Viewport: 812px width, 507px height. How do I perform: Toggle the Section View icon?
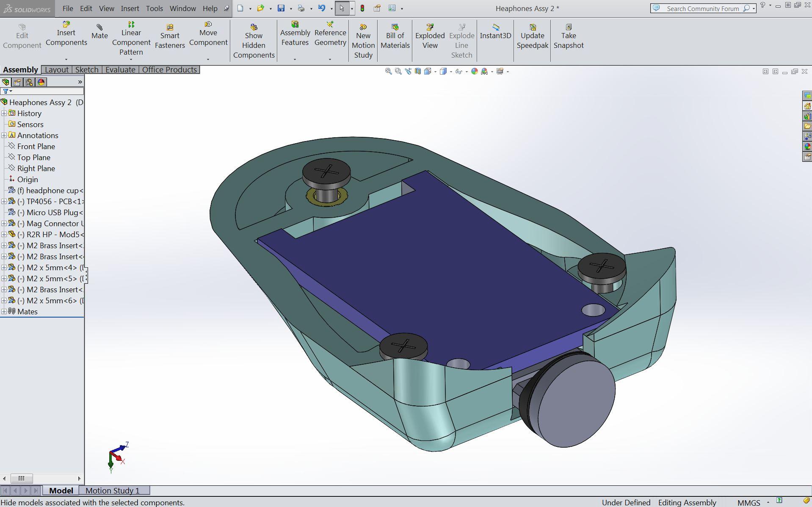pos(418,71)
